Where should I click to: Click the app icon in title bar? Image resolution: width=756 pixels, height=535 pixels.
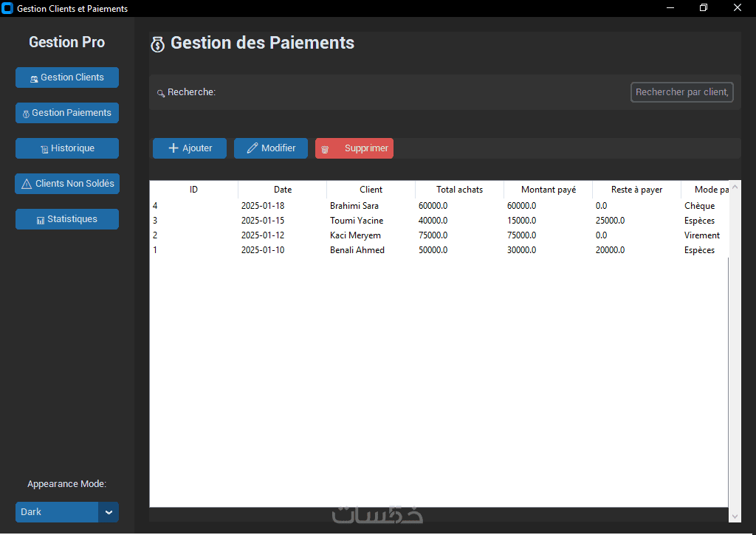point(7,8)
